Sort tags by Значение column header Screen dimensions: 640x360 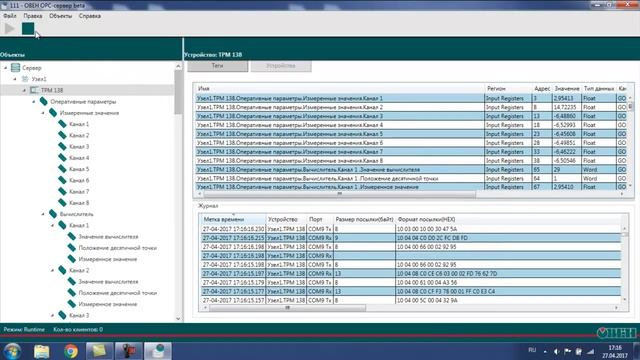567,88
